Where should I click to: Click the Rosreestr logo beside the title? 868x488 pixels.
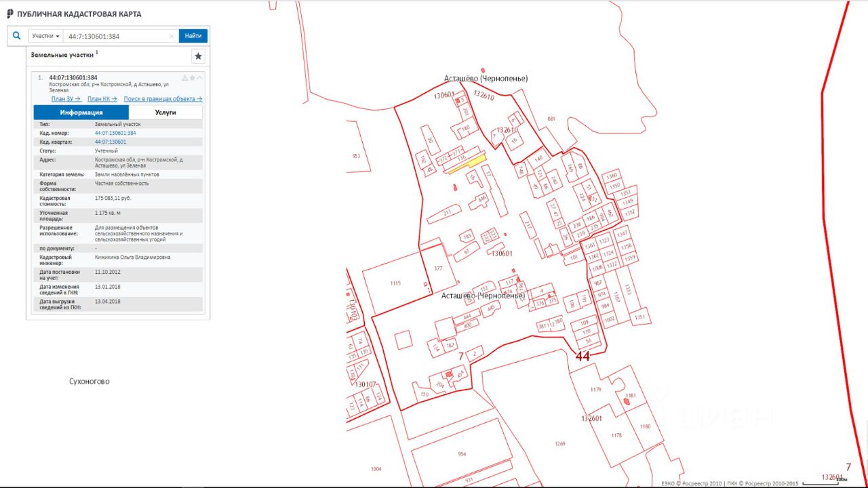click(10, 14)
